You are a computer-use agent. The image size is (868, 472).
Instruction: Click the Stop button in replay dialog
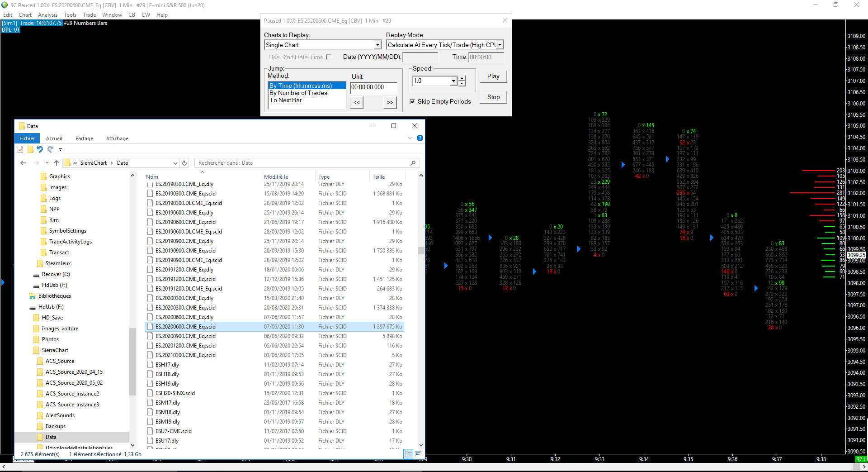493,97
